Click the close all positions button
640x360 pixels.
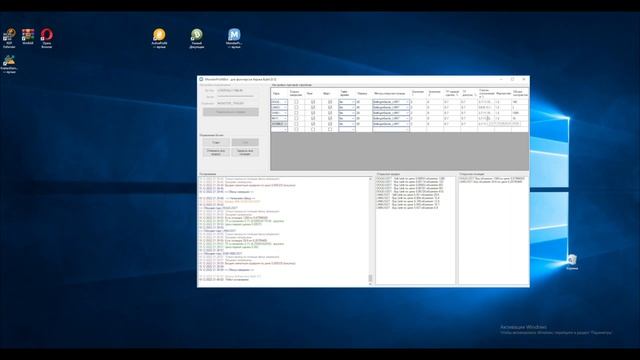pyautogui.click(x=245, y=152)
